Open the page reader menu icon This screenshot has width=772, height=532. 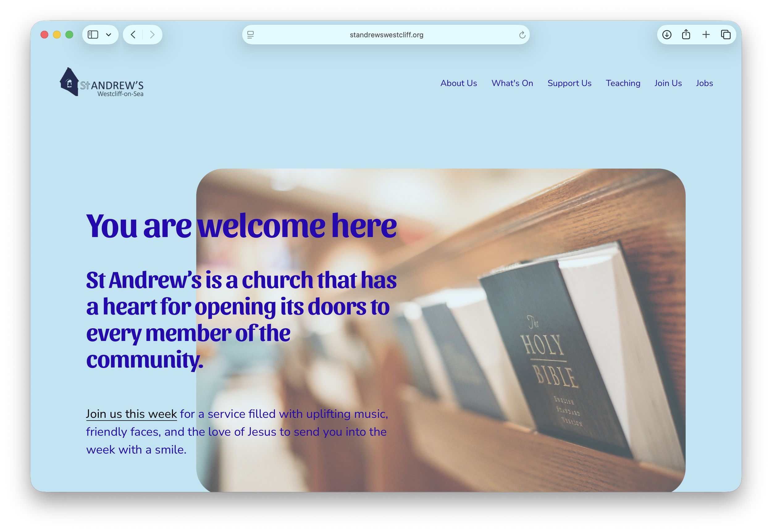click(x=251, y=35)
